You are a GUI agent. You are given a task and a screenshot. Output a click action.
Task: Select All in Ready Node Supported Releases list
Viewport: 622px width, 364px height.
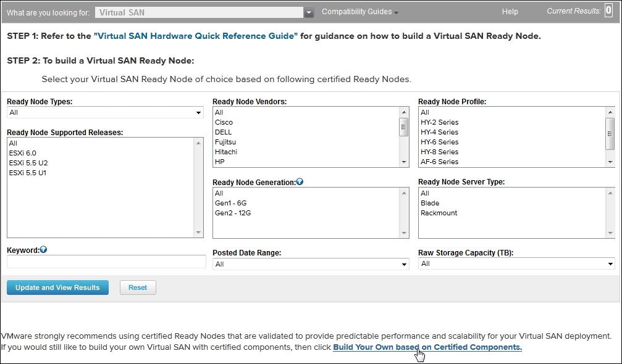(x=13, y=143)
